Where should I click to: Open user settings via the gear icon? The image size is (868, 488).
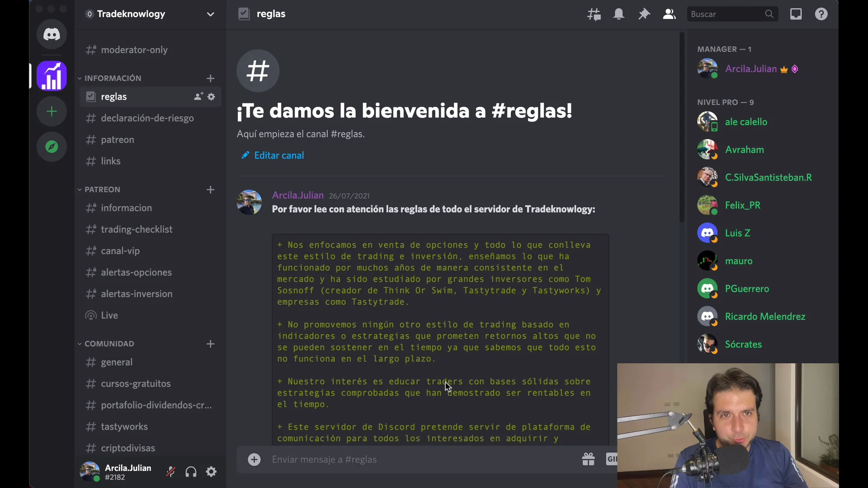211,471
